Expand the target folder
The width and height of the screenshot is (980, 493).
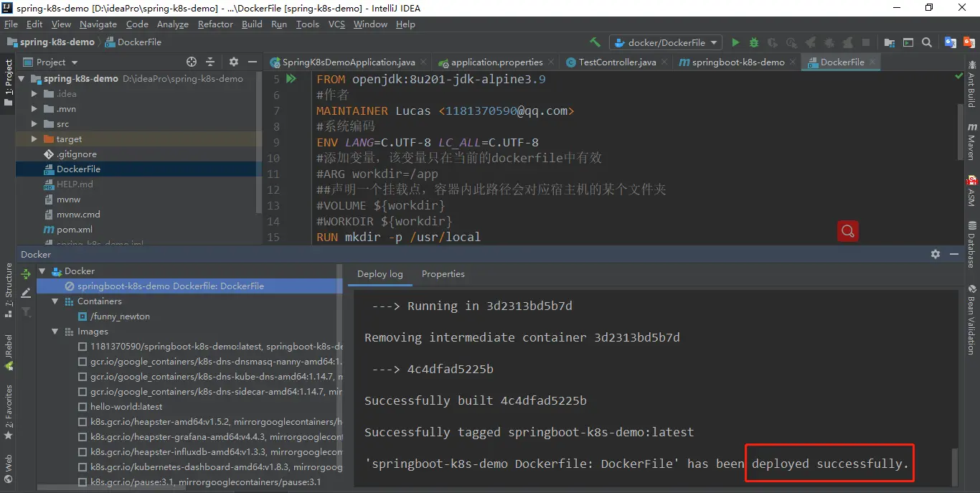(x=34, y=138)
